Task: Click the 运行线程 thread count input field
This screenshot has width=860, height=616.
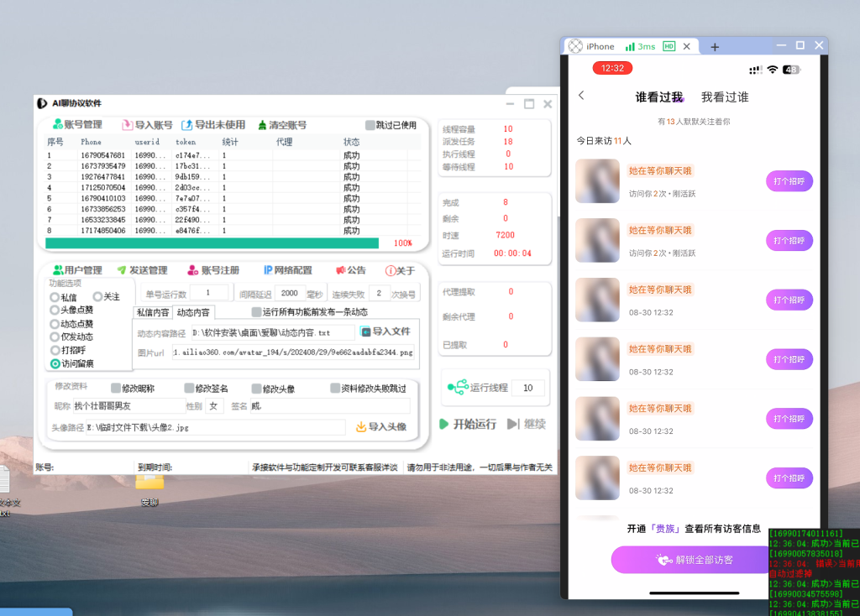Action: 529,387
